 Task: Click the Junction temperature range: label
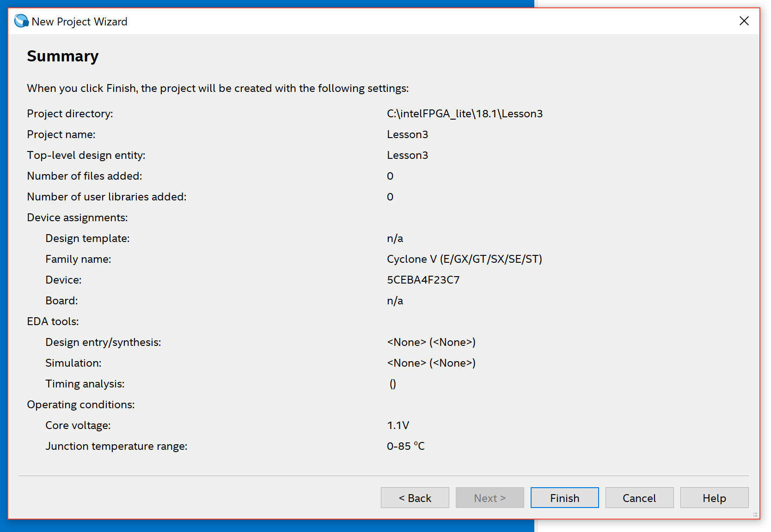pos(116,446)
